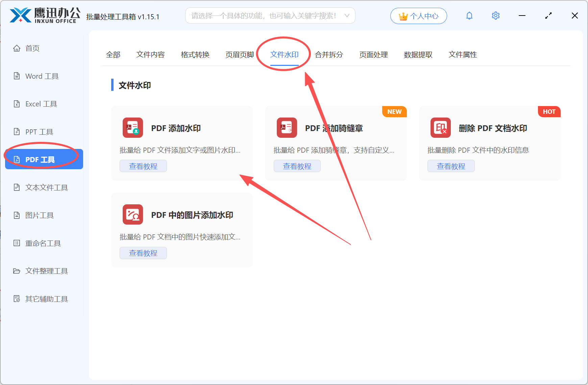Open 图片工具 from the sidebar

tap(40, 215)
